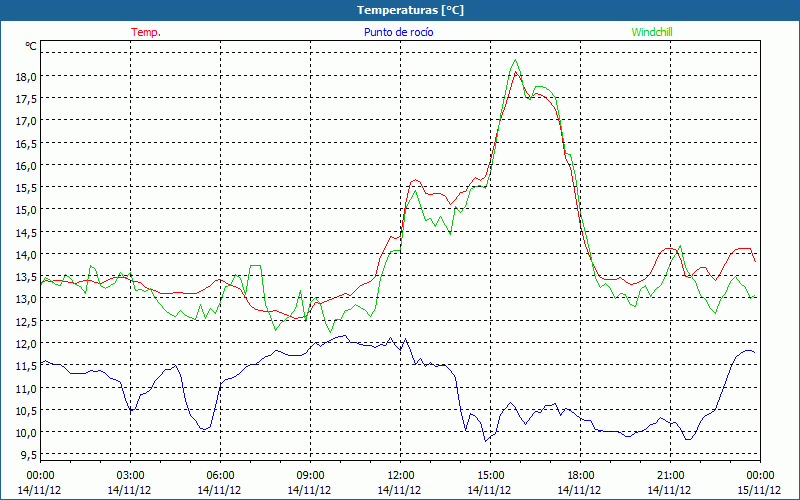Click the 15:00 time axis label
The height and width of the screenshot is (500, 800).
point(490,476)
